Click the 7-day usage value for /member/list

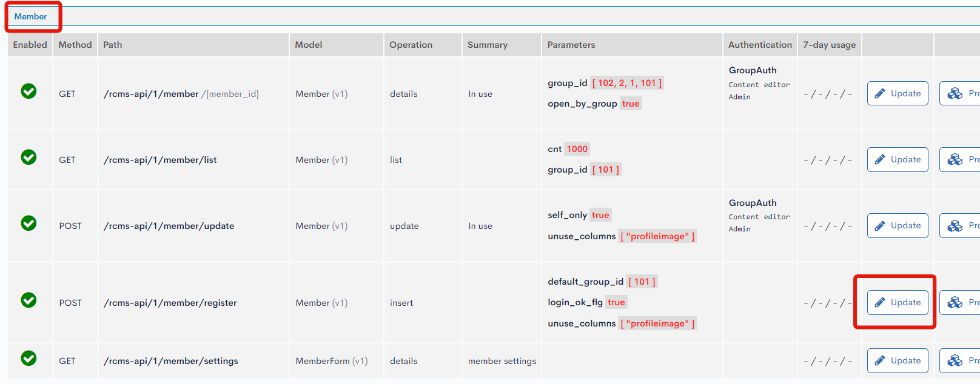click(x=828, y=160)
